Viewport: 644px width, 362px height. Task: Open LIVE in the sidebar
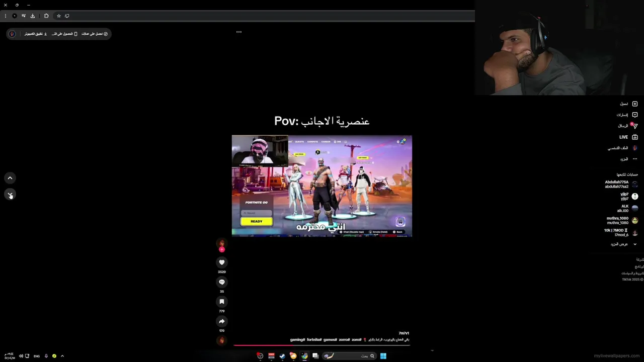pos(628,137)
